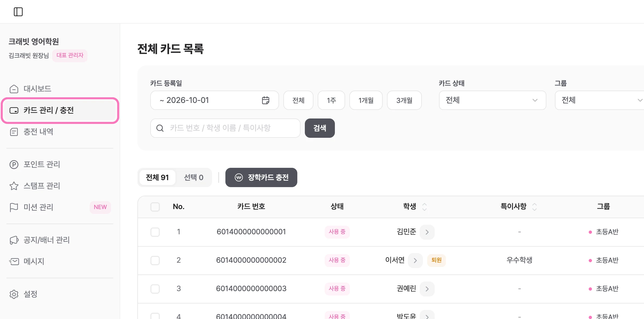Expand the 그룹 filter dropdown

click(599, 100)
